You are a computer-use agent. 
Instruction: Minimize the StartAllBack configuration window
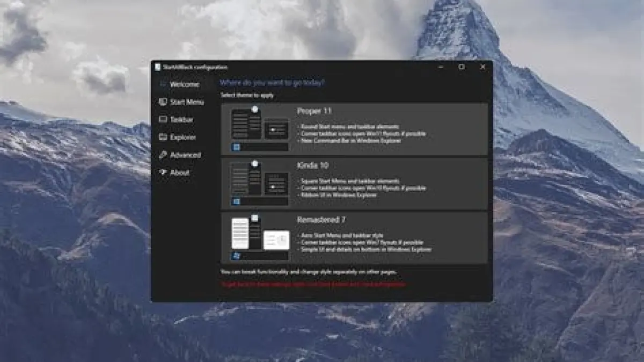[x=440, y=67]
